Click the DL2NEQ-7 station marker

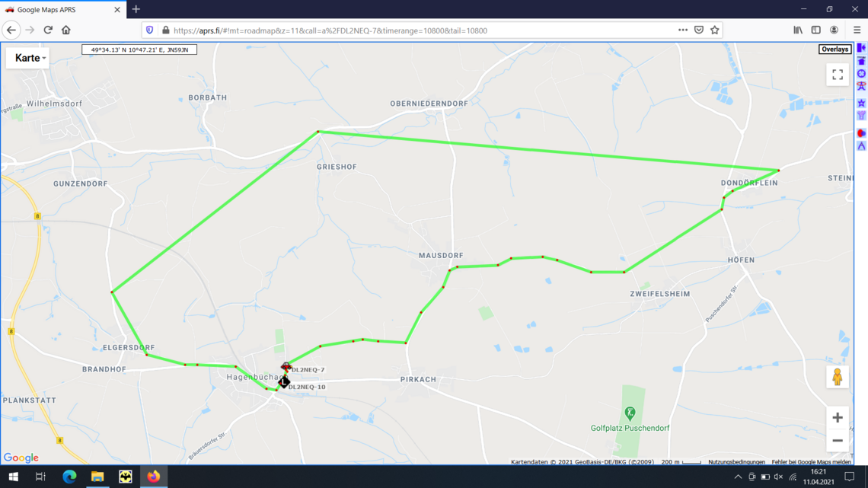click(x=286, y=366)
